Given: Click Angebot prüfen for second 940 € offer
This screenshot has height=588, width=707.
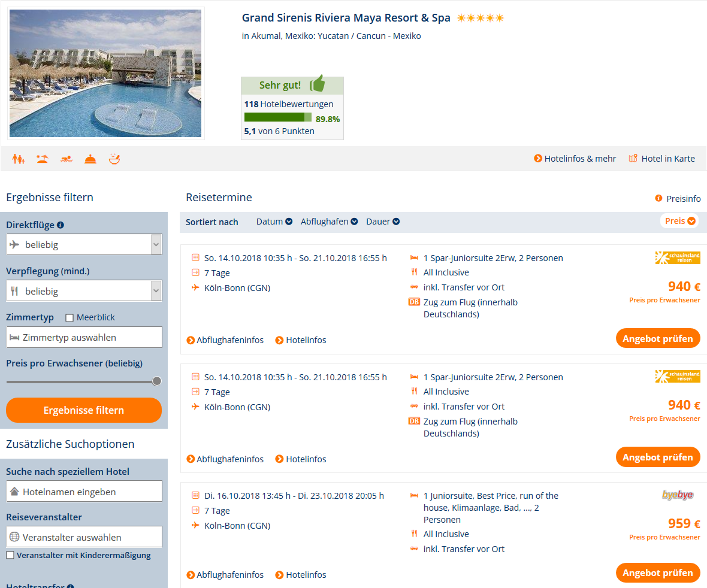Looking at the screenshot, I should coord(658,457).
